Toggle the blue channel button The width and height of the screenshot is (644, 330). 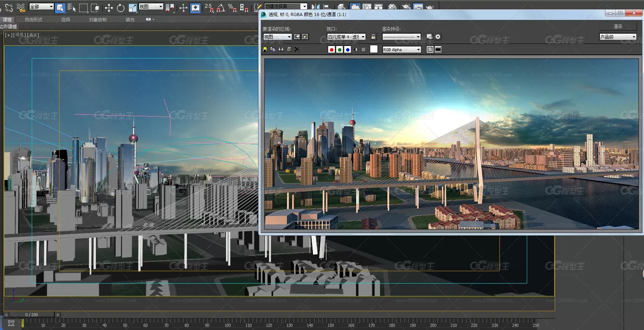coord(348,50)
